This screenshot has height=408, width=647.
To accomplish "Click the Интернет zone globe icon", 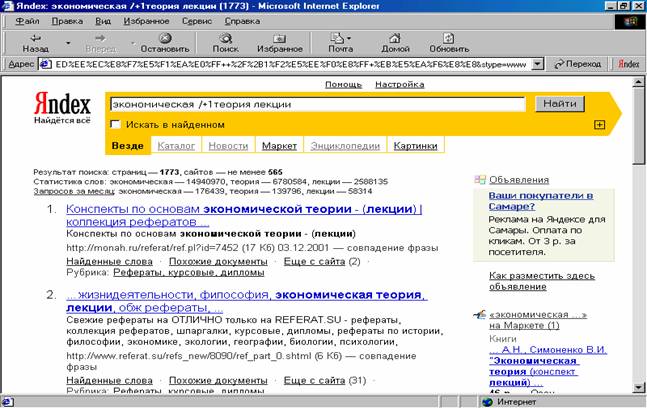I will coord(488,402).
